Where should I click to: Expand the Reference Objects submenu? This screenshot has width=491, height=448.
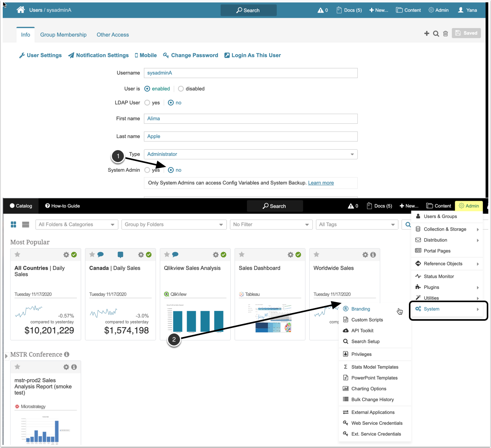click(447, 263)
